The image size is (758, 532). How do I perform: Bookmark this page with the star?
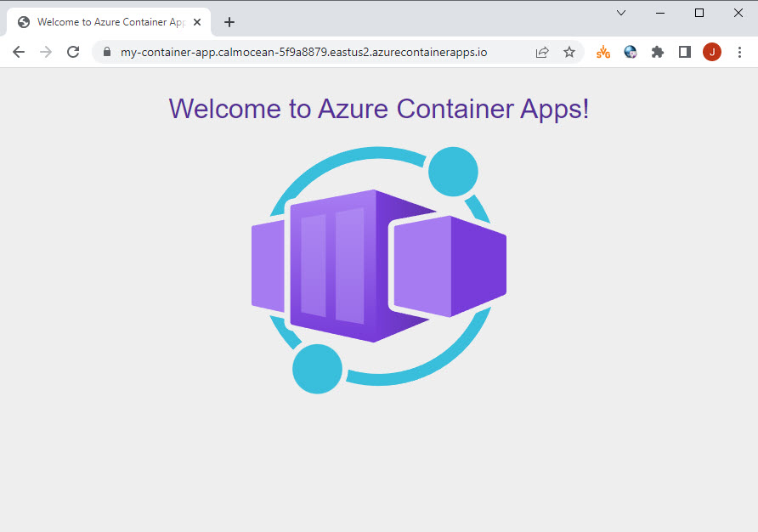point(569,52)
